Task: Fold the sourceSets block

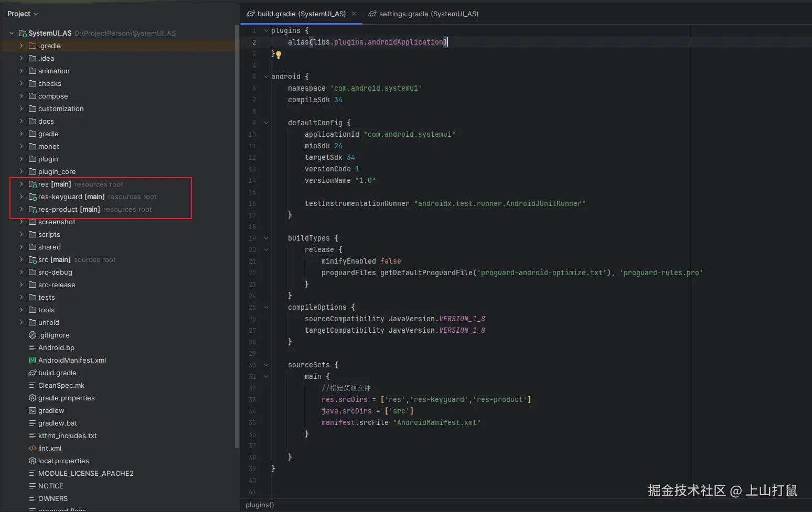Action: (x=266, y=365)
